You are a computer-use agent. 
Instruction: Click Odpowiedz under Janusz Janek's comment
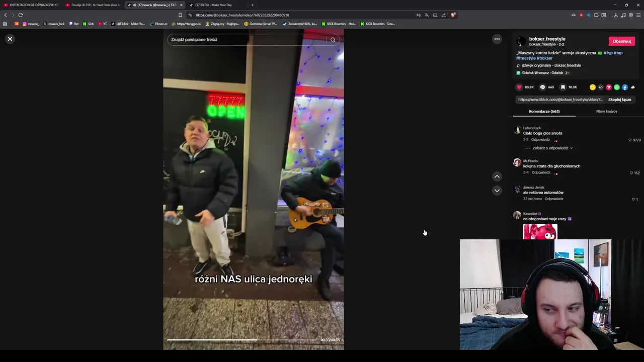click(x=554, y=199)
